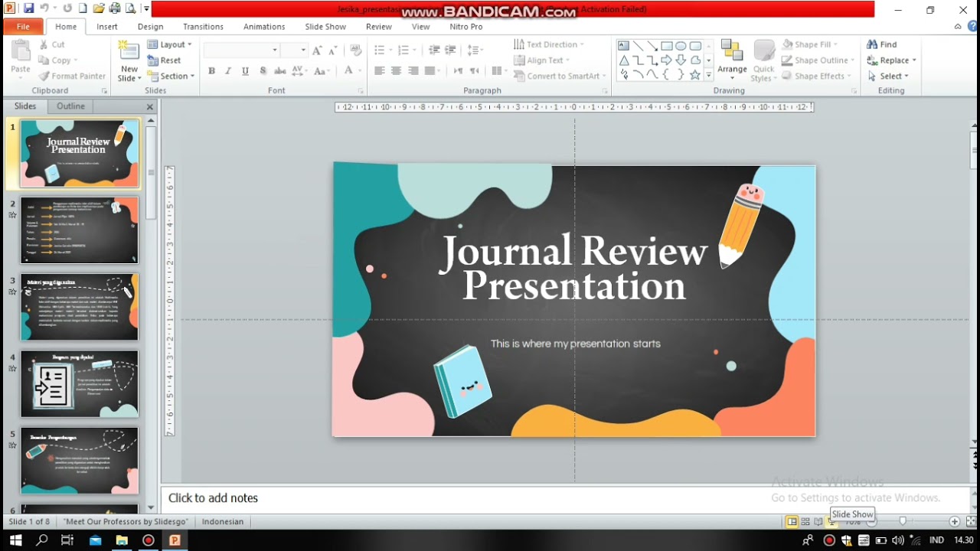
Task: Switch to the Insert tab
Action: coord(107,26)
